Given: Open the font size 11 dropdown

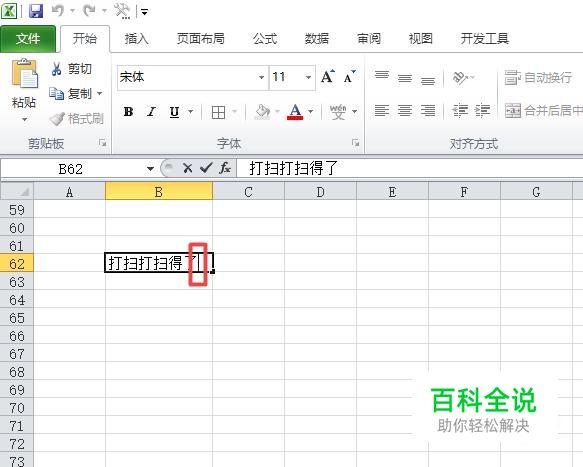Looking at the screenshot, I should point(308,77).
